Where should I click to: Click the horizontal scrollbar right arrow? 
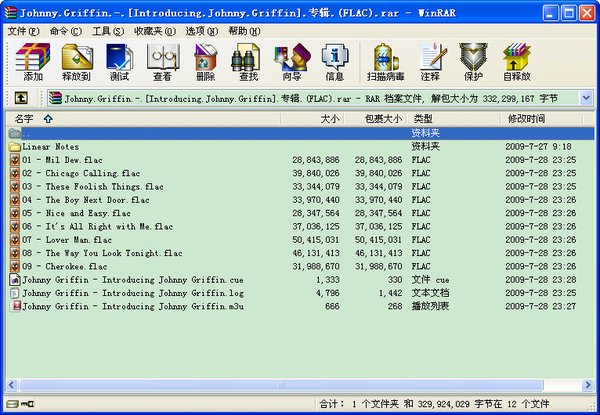point(588,385)
